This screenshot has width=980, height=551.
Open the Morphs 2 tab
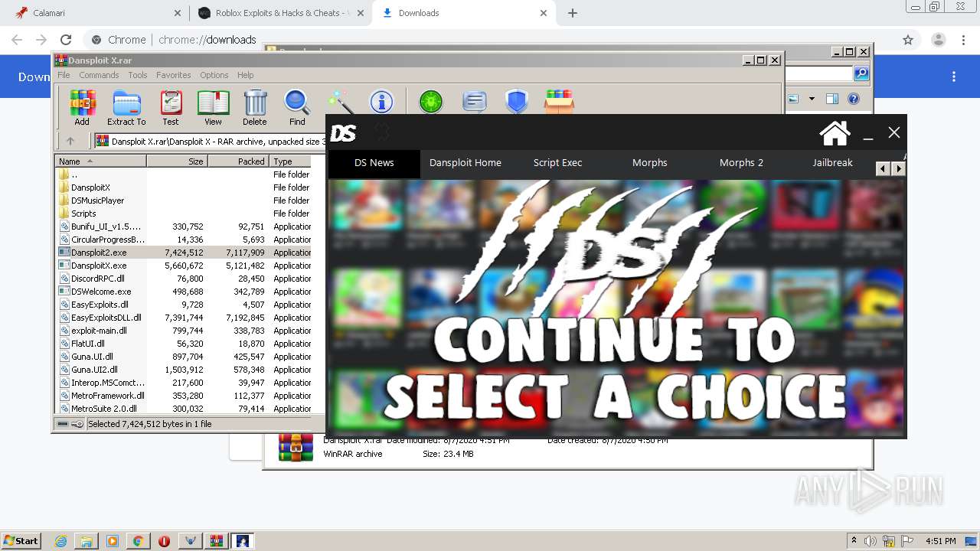pyautogui.click(x=741, y=163)
